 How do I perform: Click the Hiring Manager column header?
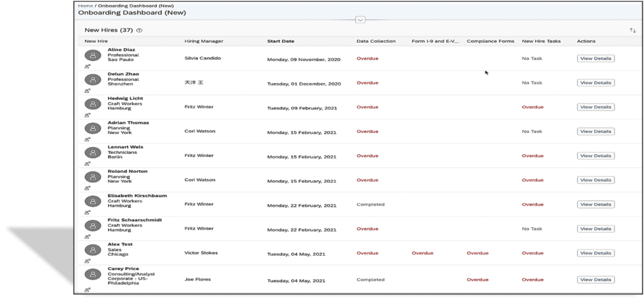pyautogui.click(x=204, y=41)
